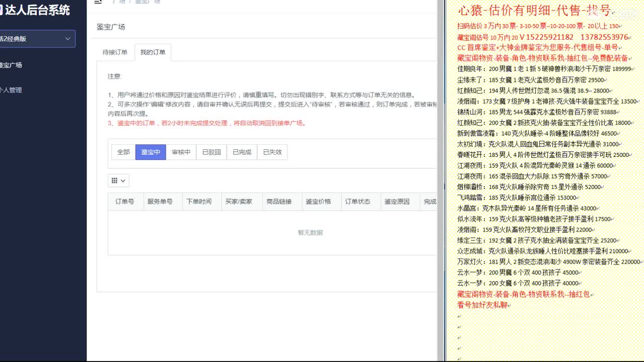This screenshot has width=644, height=362.
Task: Click the 云水一梦 200女魔 listing line
Action: point(518,283)
